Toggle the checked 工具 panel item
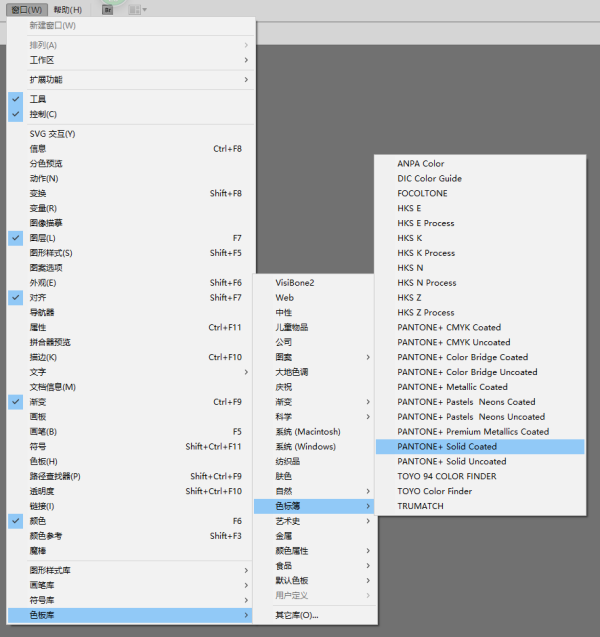This screenshot has height=637, width=600. pos(130,99)
